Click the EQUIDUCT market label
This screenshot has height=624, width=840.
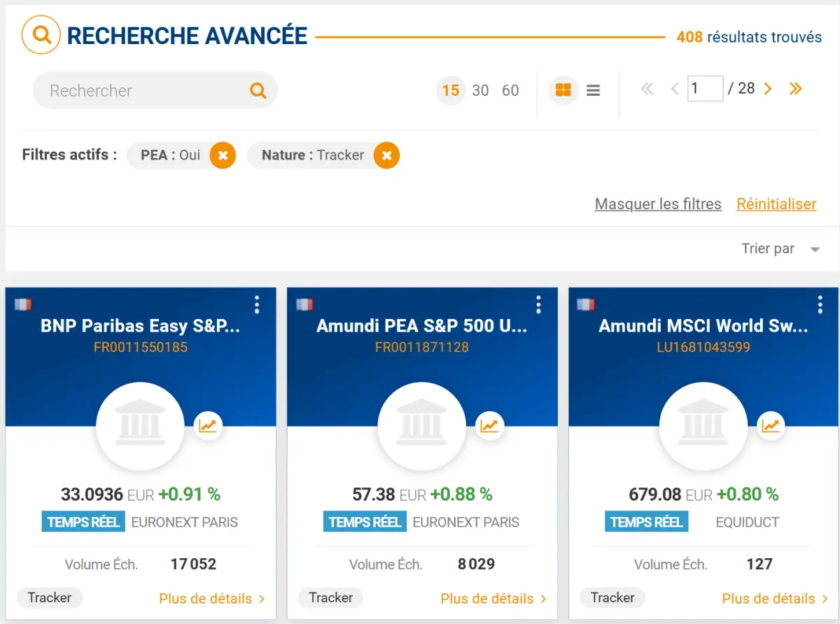[748, 523]
